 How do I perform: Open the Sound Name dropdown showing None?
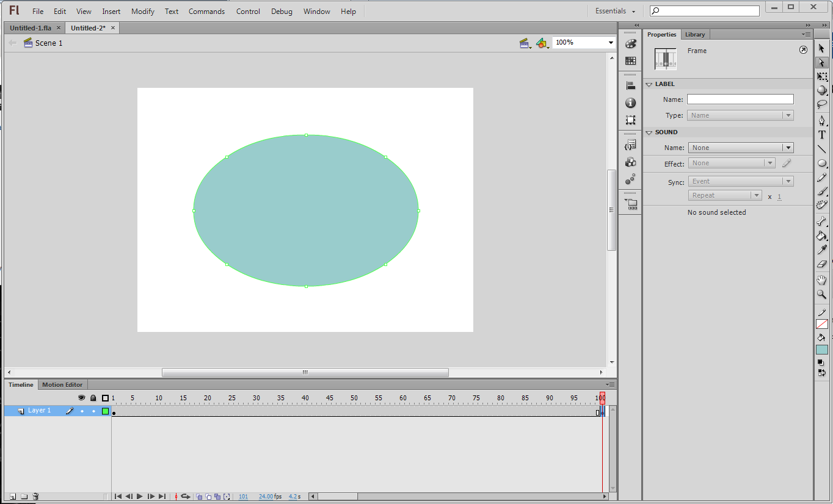point(741,148)
